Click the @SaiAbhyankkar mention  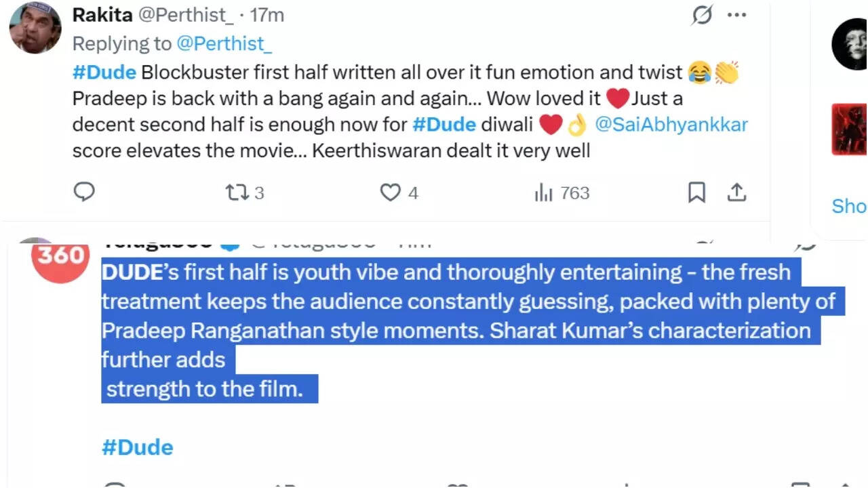(x=671, y=125)
